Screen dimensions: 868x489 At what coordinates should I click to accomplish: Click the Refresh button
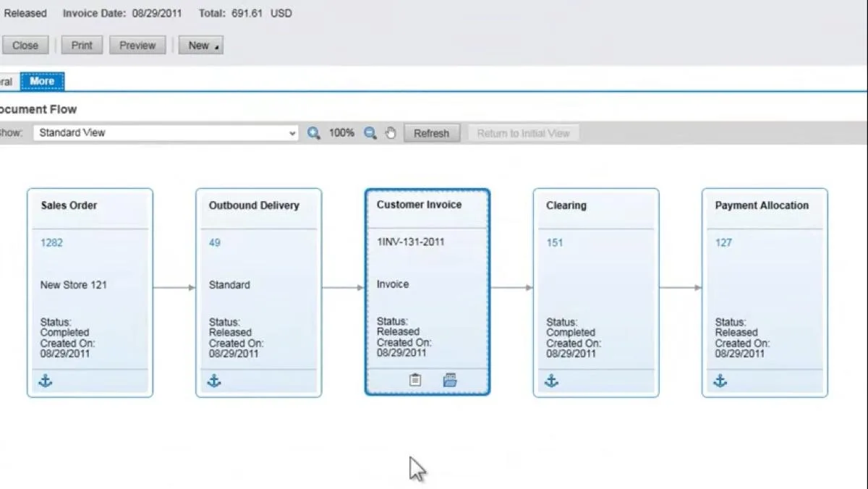[432, 133]
